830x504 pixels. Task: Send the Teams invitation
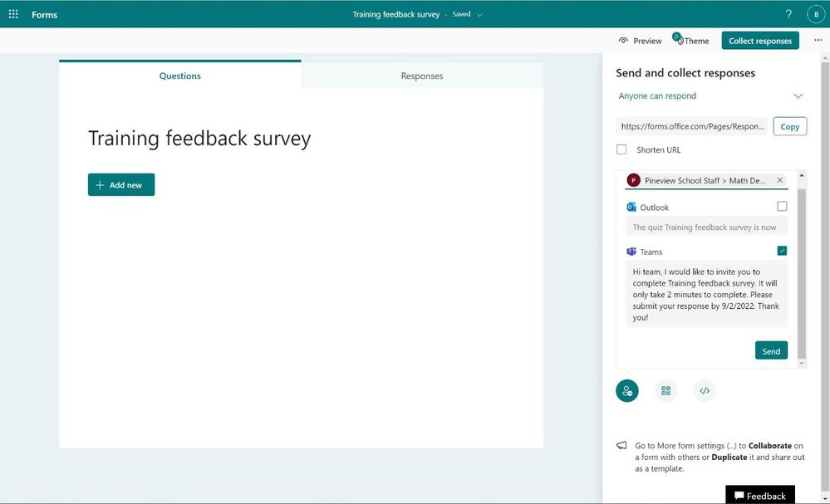[771, 350]
